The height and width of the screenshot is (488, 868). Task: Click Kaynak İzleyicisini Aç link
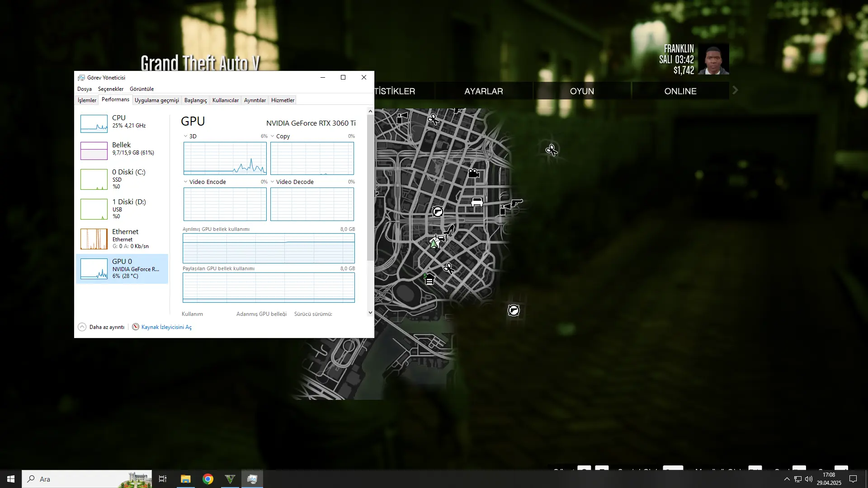(166, 327)
